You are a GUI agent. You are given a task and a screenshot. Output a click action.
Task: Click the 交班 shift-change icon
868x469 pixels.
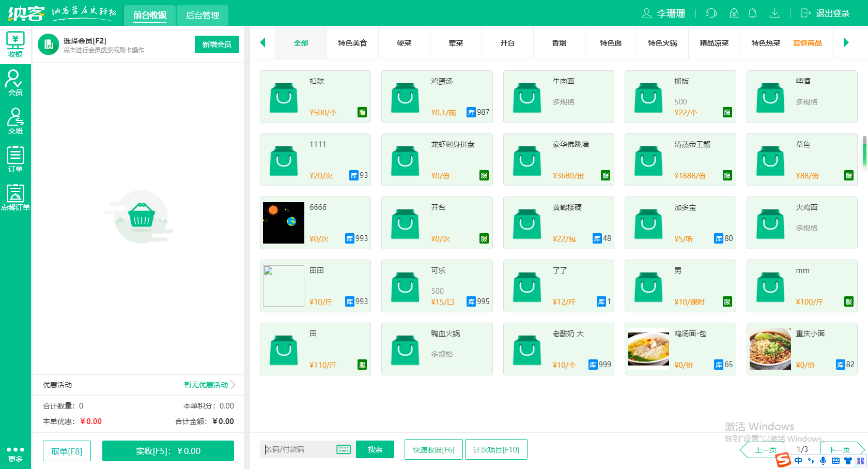[16, 122]
